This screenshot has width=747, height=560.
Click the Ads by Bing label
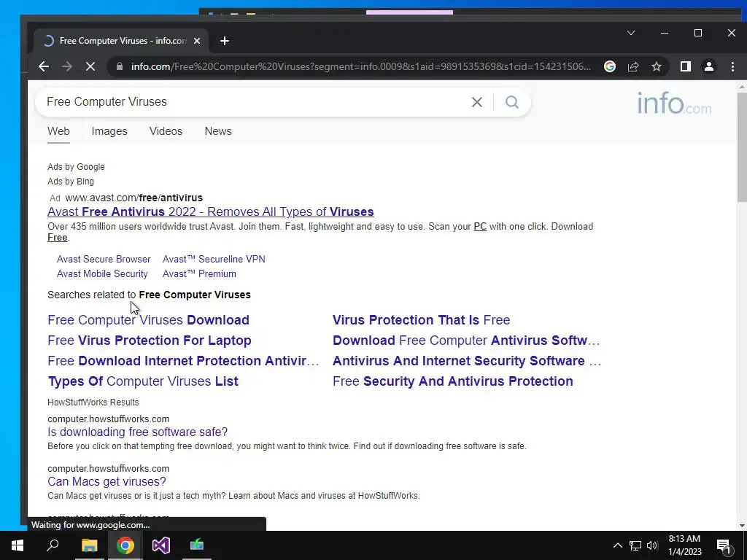click(71, 182)
